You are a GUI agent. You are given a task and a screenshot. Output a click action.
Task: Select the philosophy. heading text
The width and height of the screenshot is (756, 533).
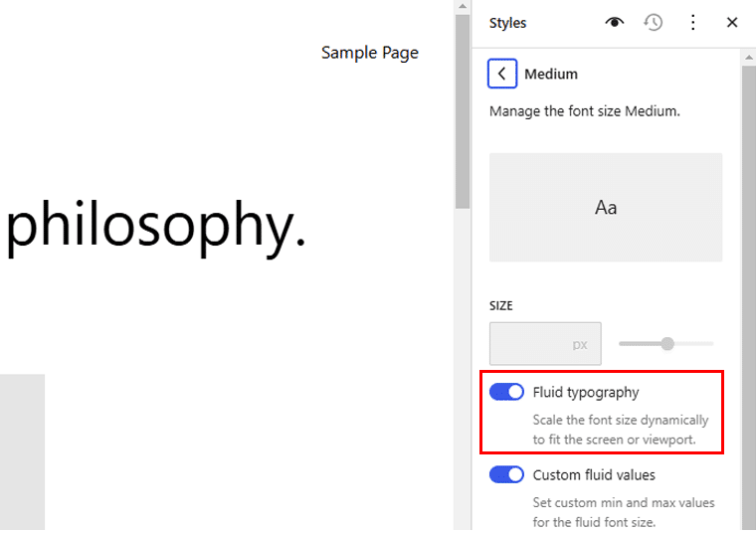[156, 228]
